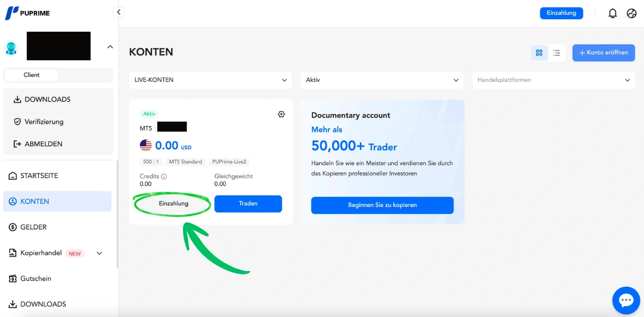Expand the Kopierhandel submenu
The width and height of the screenshot is (644, 317).
99,253
